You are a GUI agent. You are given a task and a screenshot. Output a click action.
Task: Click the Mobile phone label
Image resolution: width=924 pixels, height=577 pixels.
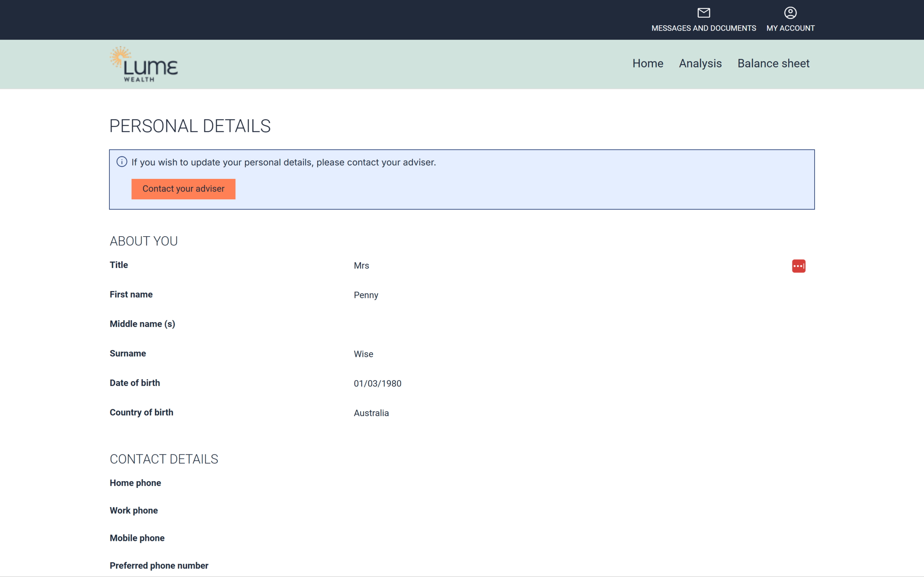click(x=137, y=538)
